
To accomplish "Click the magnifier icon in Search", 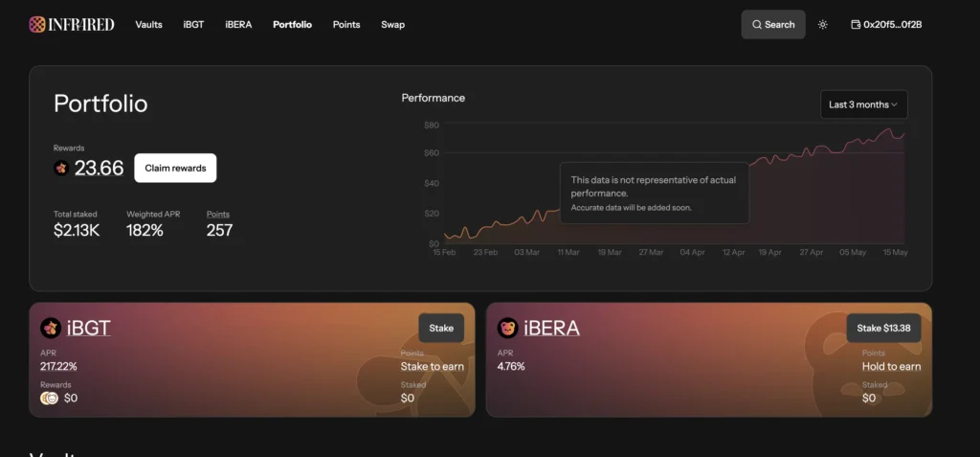I will tap(757, 24).
